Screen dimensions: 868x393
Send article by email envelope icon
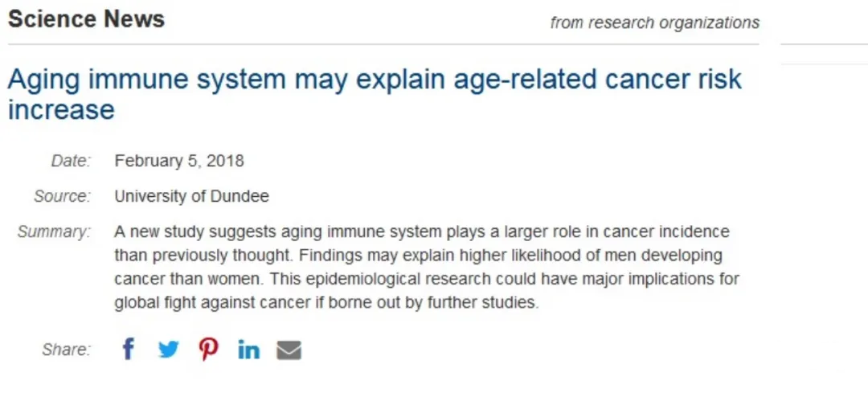click(289, 350)
